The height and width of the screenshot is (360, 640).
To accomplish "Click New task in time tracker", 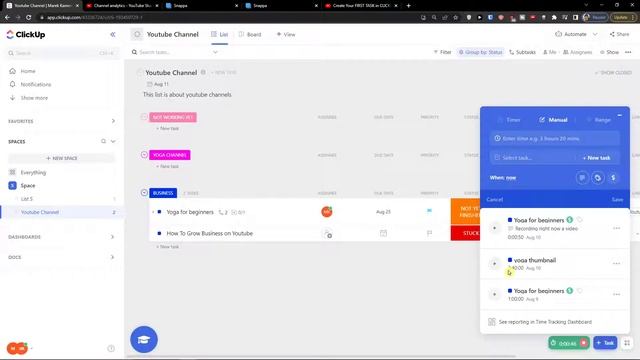I will click(596, 158).
